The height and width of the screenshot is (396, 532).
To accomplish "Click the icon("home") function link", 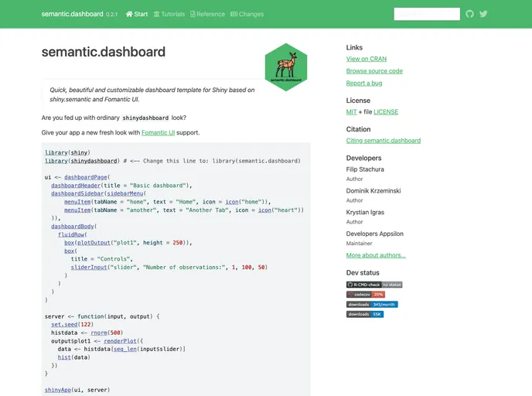I will point(232,202).
